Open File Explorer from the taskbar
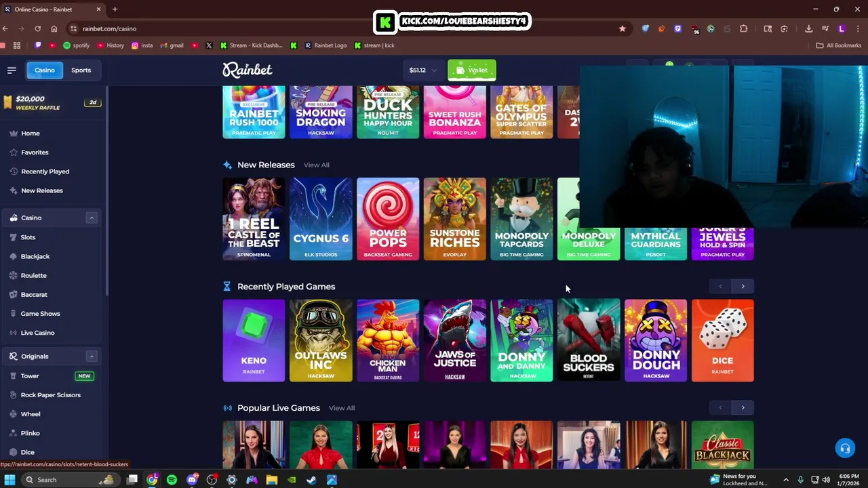868x488 pixels. pos(271,480)
